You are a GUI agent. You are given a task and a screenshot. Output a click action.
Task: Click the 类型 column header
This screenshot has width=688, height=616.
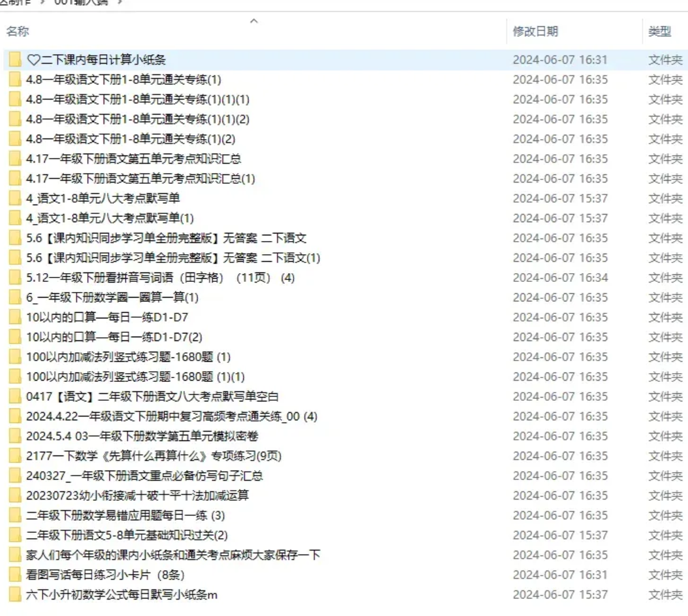tap(660, 31)
